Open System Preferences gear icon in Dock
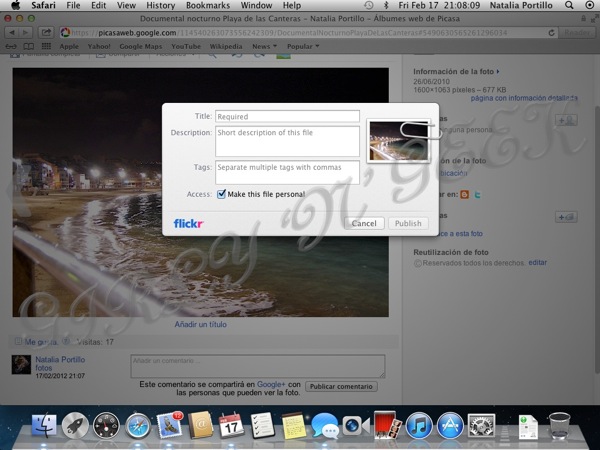This screenshot has height=450, width=600. point(481,426)
